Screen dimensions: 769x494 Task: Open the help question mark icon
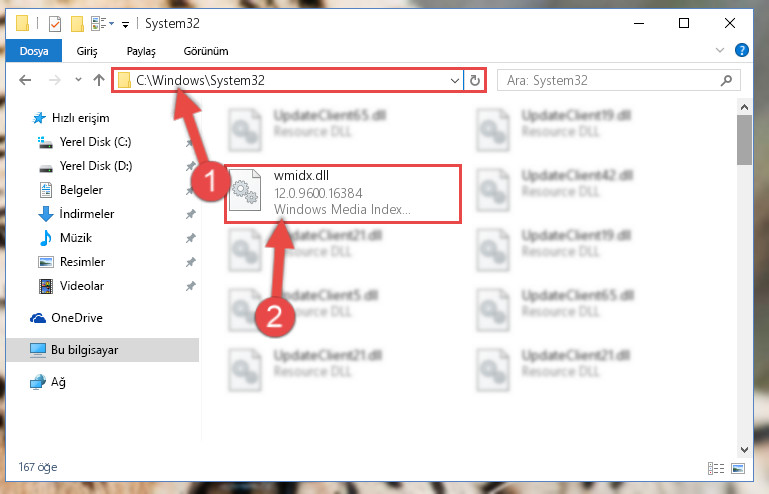(742, 50)
